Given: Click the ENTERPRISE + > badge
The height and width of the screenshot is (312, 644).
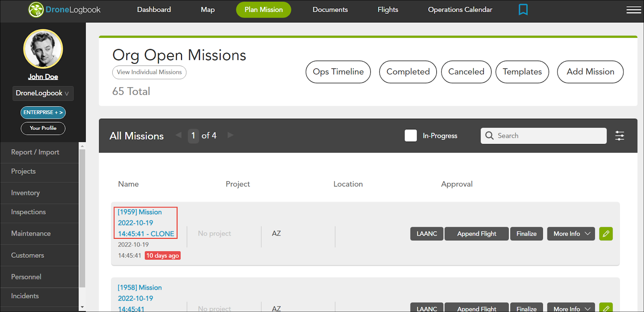Looking at the screenshot, I should tap(43, 113).
